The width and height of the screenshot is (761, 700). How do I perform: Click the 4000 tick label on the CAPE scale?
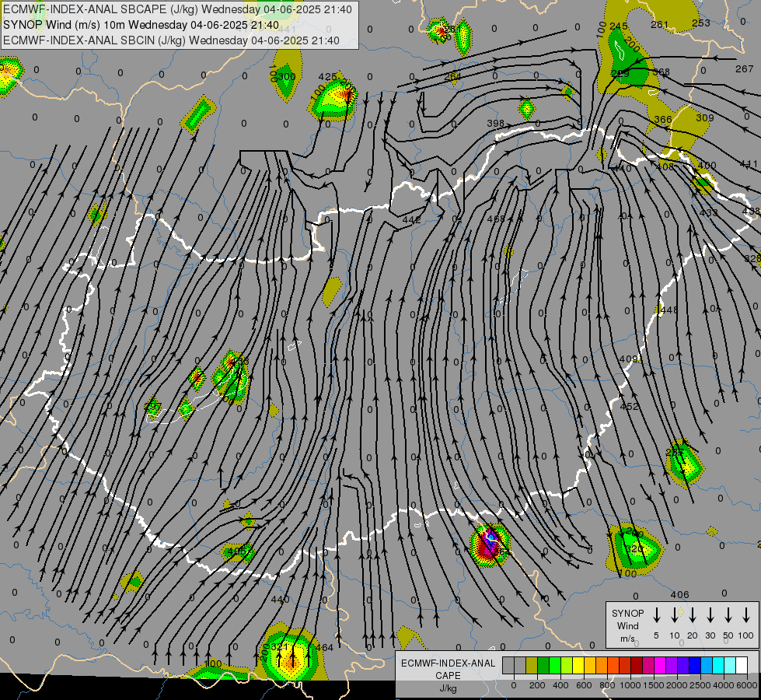724,685
